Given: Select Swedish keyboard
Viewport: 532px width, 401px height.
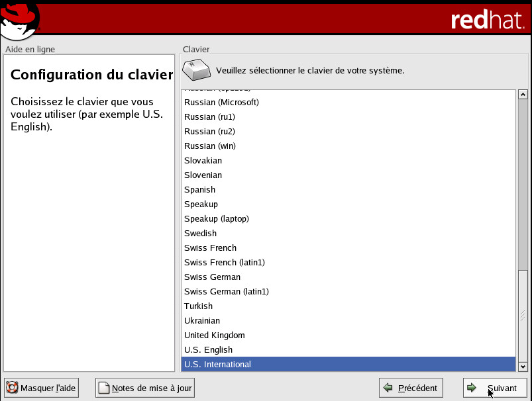Looking at the screenshot, I should click(x=348, y=234).
